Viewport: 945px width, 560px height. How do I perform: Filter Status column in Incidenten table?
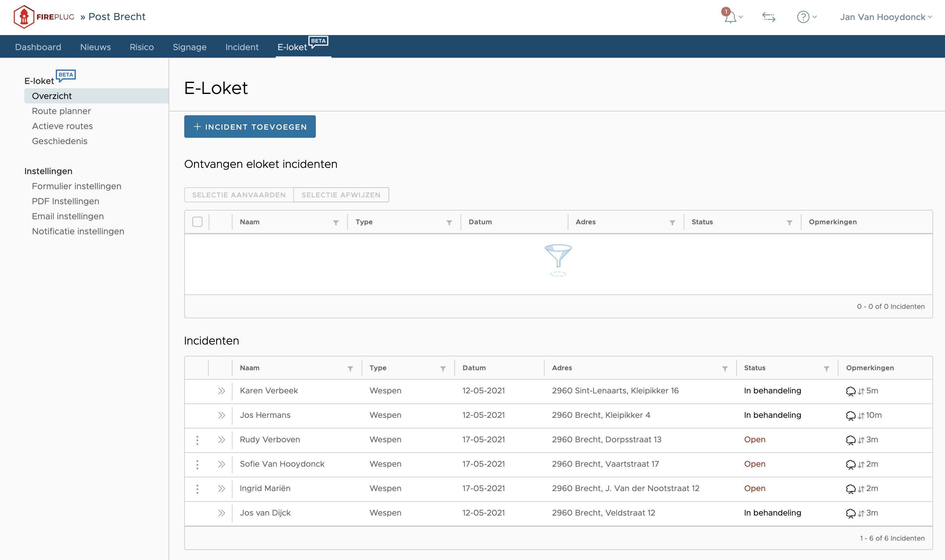click(826, 368)
